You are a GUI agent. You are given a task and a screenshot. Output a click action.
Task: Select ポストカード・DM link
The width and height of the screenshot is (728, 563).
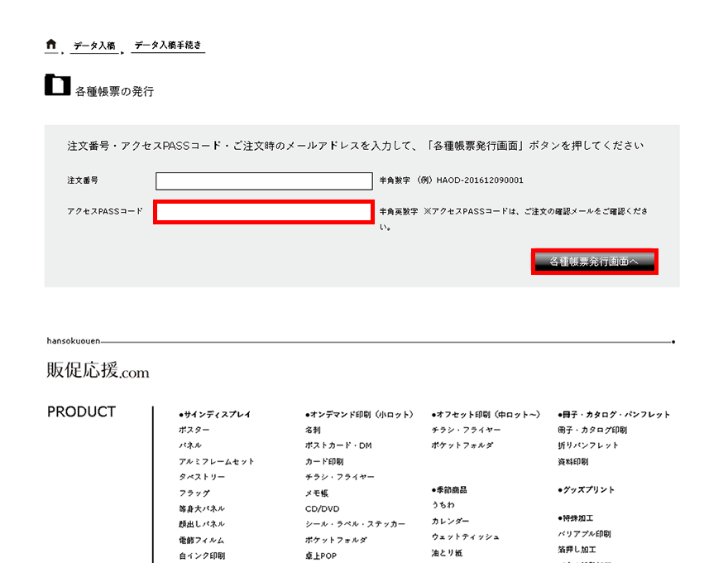pyautogui.click(x=338, y=446)
